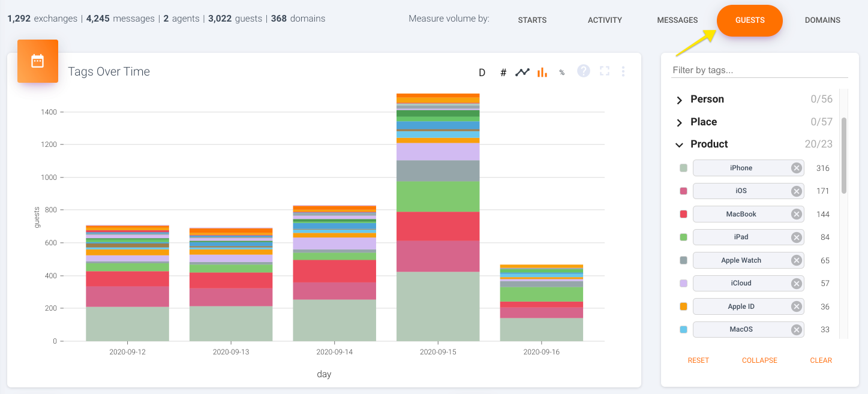Switch to the Domains measure tab
The height and width of the screenshot is (394, 868).
(x=822, y=20)
